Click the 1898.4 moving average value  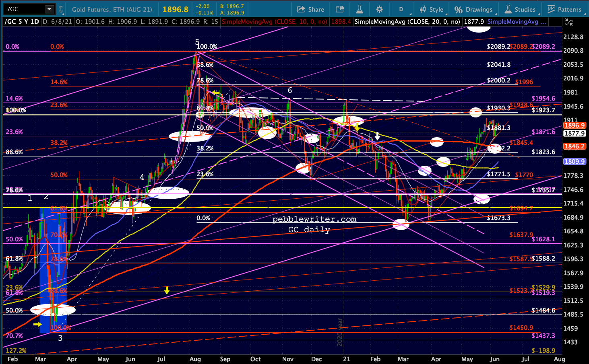pyautogui.click(x=341, y=22)
